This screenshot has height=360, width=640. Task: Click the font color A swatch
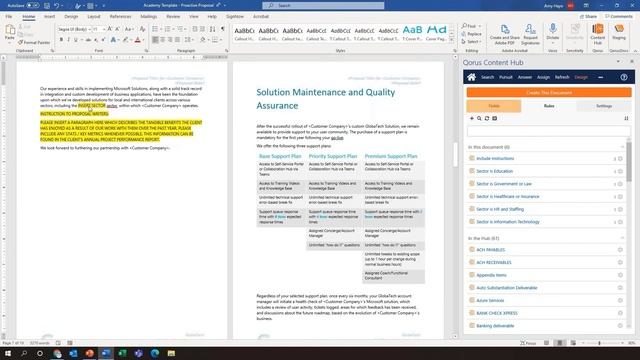pos(138,40)
